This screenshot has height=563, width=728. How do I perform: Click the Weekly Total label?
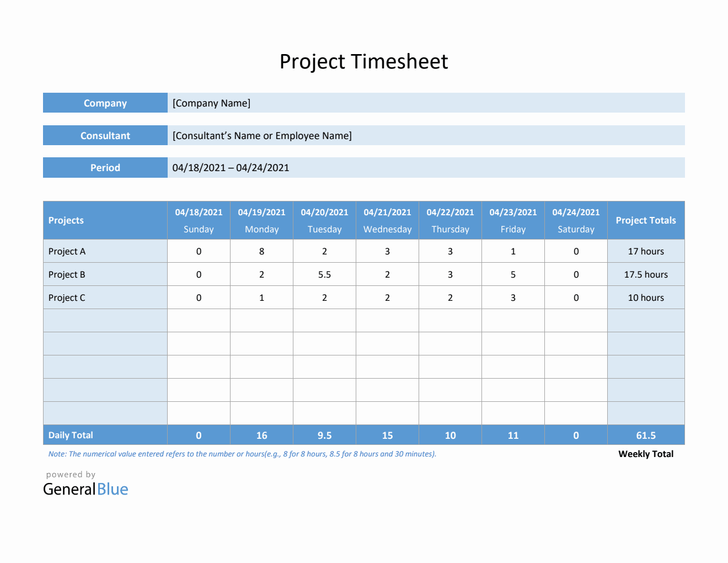(645, 454)
